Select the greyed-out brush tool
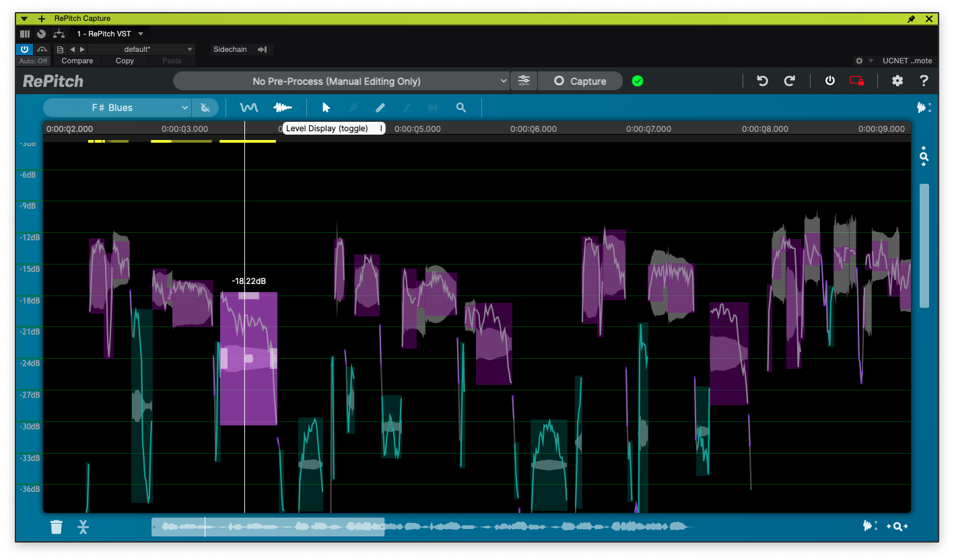Screen dimensions: 954x560 (x=353, y=108)
